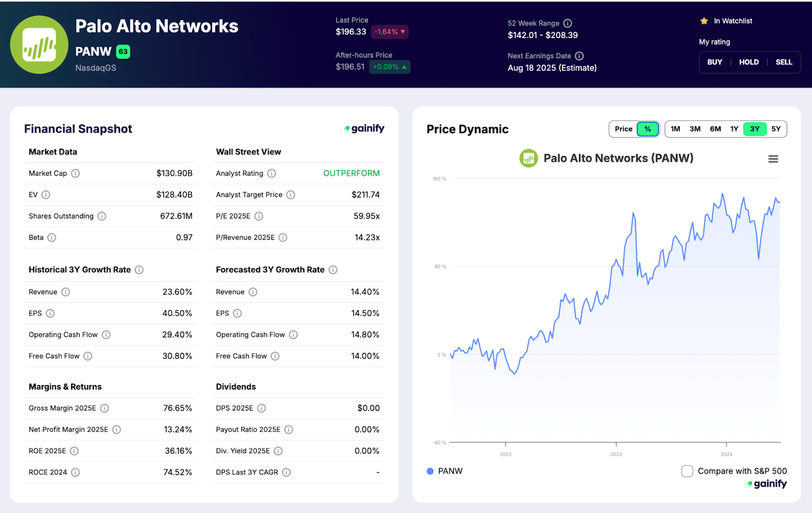This screenshot has height=513, width=812.
Task: Click the 74.52% ROCE value
Action: 178,472
